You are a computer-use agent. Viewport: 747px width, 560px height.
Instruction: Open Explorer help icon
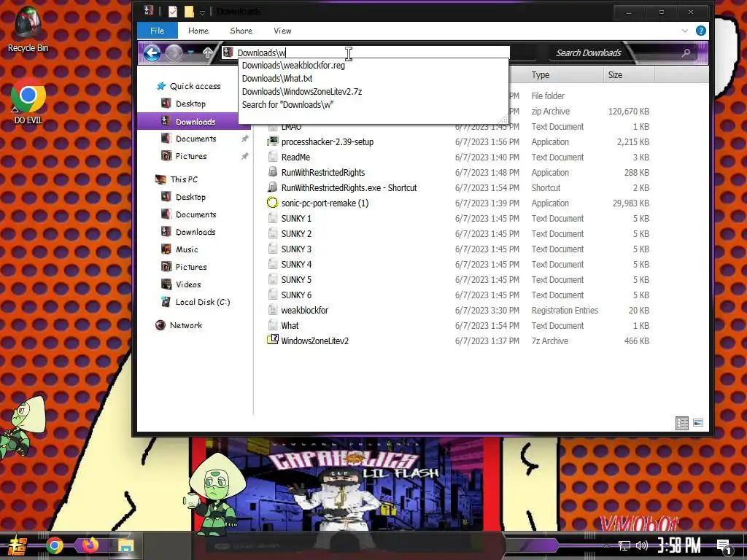(701, 31)
